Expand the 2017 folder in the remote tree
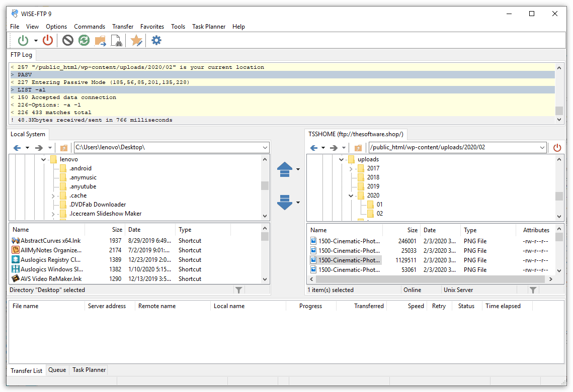This screenshot has width=573, height=392. (x=351, y=168)
